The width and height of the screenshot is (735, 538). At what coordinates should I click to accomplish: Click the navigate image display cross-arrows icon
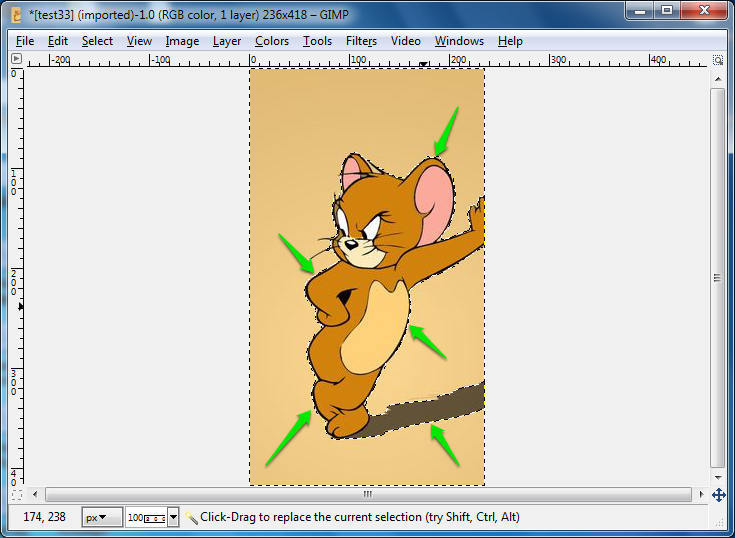719,494
